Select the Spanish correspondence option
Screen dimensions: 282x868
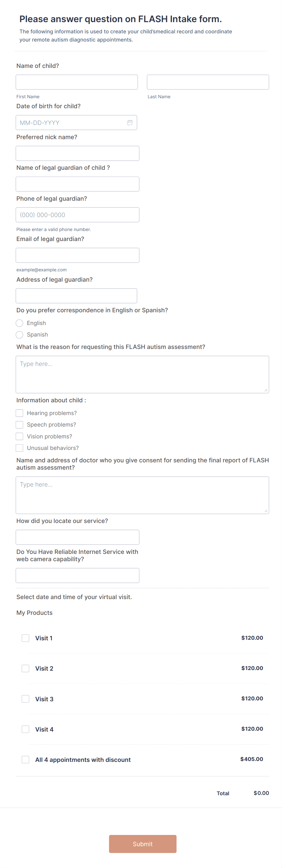click(x=19, y=334)
